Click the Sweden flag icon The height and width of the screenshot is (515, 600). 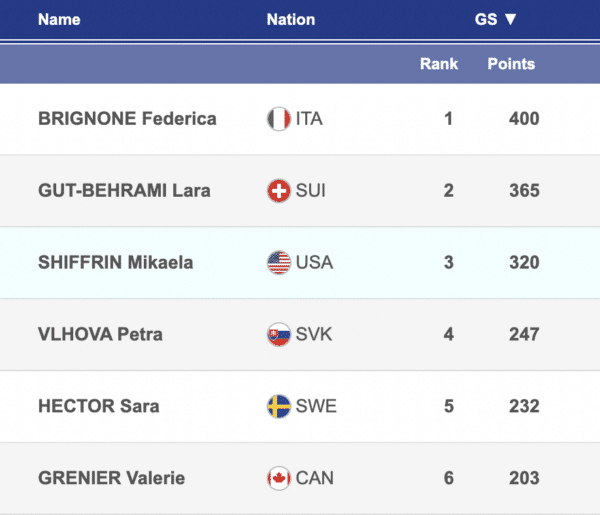[x=279, y=407]
